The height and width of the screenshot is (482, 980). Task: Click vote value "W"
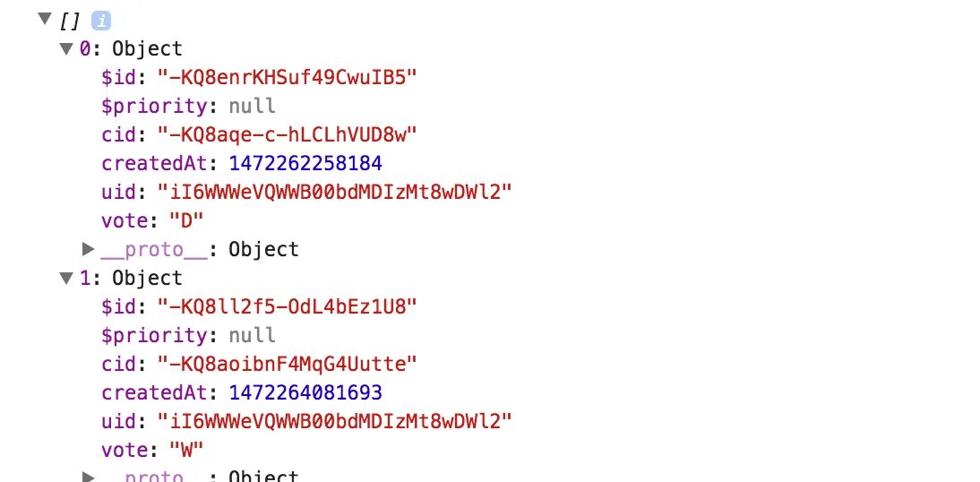[187, 450]
